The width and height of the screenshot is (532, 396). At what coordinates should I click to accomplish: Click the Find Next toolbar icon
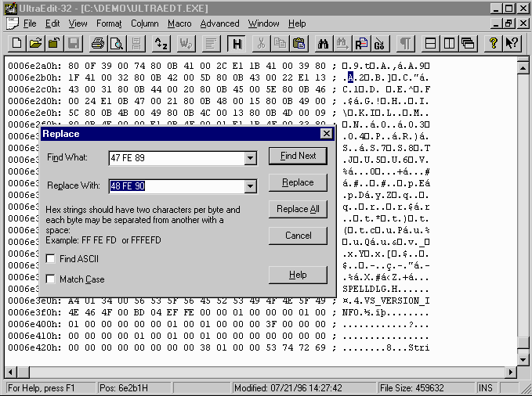342,43
